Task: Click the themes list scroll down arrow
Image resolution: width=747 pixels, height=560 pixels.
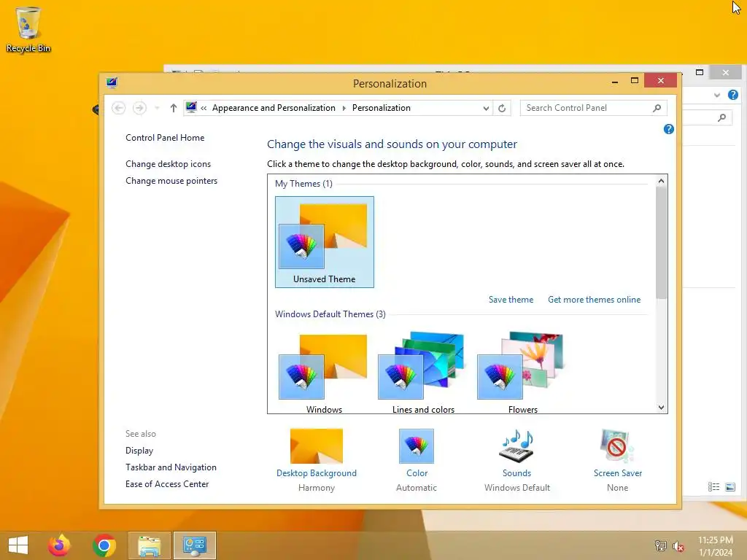Action: click(661, 407)
